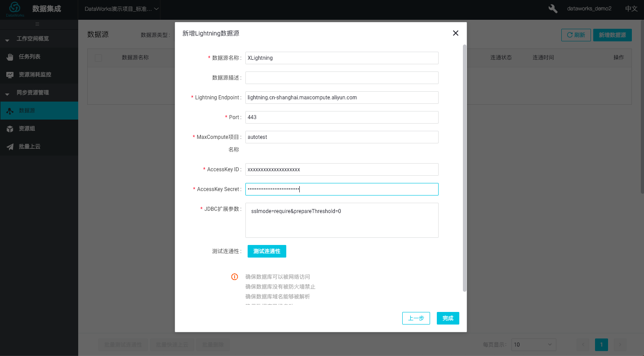Image resolution: width=644 pixels, height=356 pixels.
Task: Click the 确保数据库可以被网络访问 hint text
Action: click(x=278, y=277)
